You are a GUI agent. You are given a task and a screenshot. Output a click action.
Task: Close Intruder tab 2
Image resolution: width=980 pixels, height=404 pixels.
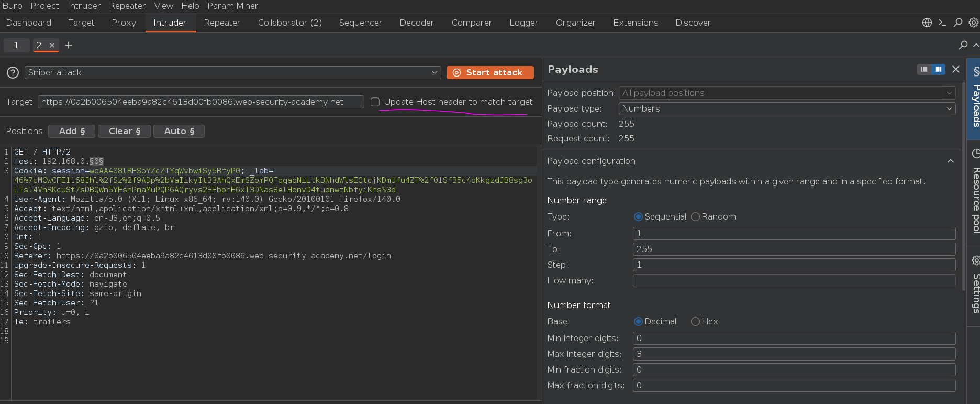[x=52, y=45]
